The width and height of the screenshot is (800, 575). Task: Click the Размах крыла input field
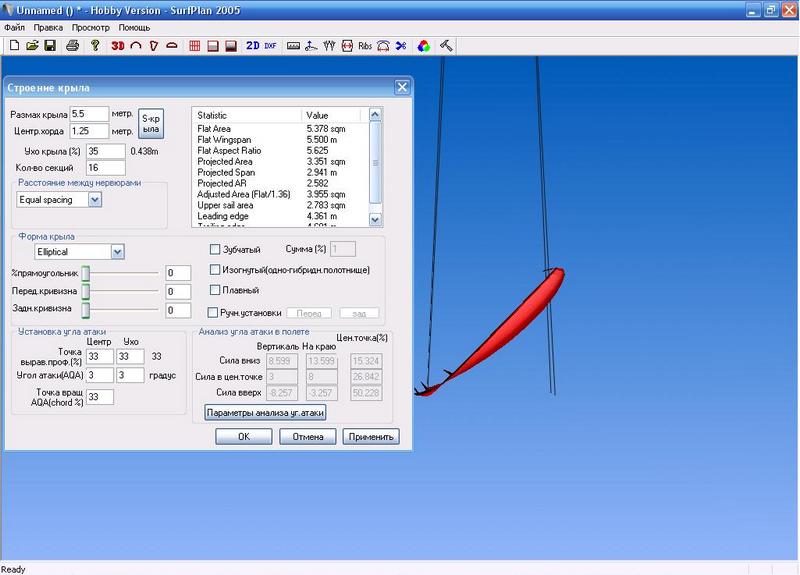click(89, 115)
